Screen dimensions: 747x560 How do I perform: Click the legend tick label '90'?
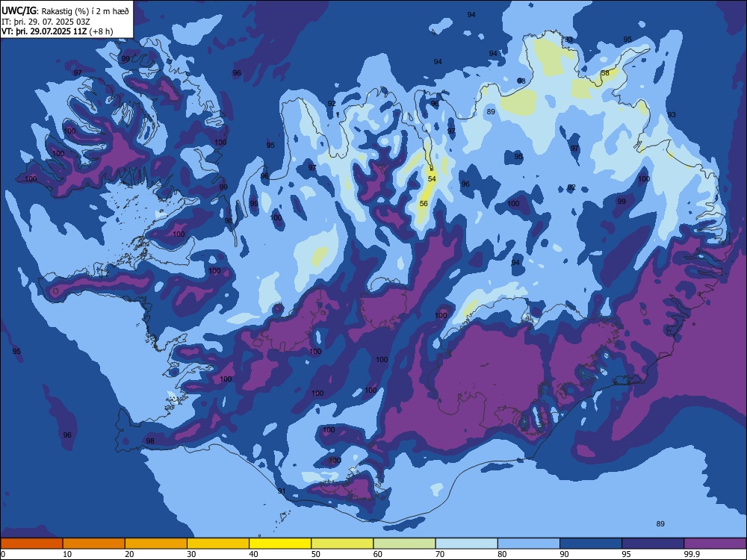click(x=564, y=554)
